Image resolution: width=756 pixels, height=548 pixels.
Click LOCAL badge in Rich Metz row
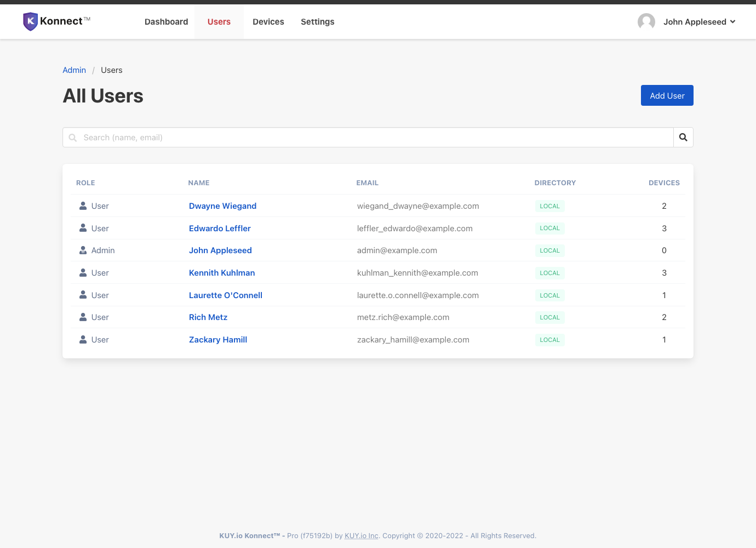(550, 317)
